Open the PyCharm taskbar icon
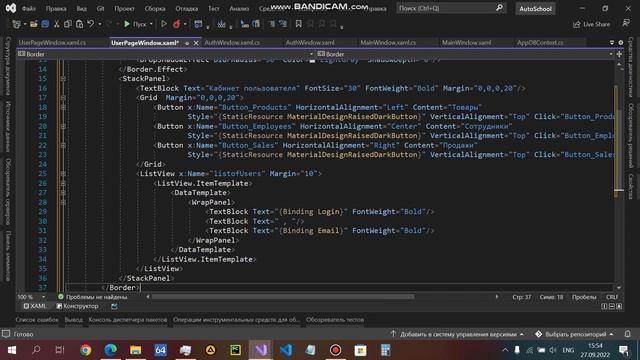 [x=236, y=350]
